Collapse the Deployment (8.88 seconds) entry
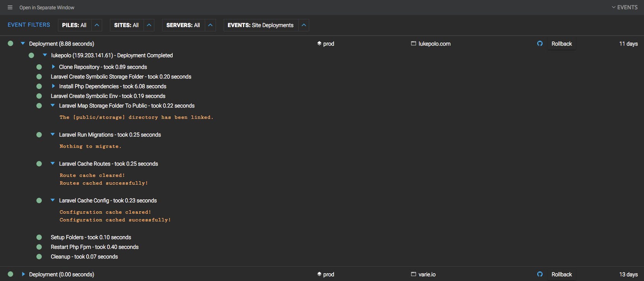Image resolution: width=644 pixels, height=281 pixels. [x=23, y=44]
